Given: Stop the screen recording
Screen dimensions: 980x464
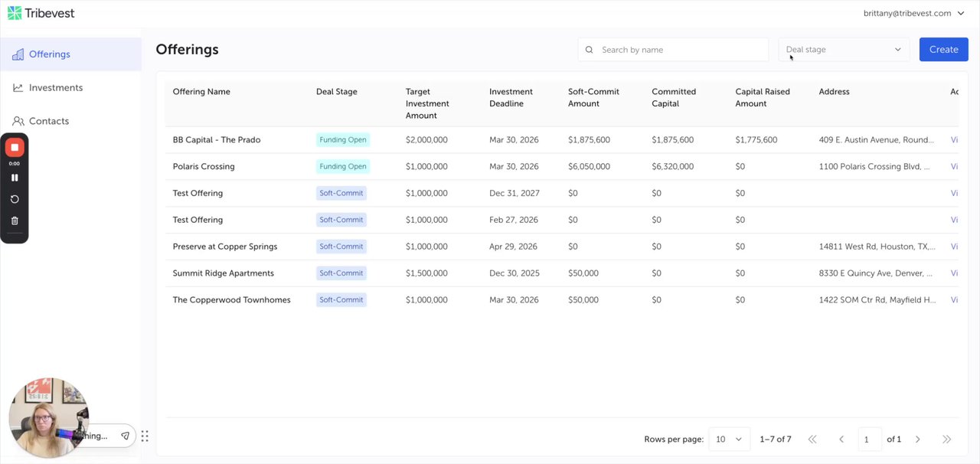Looking at the screenshot, I should pos(15,147).
